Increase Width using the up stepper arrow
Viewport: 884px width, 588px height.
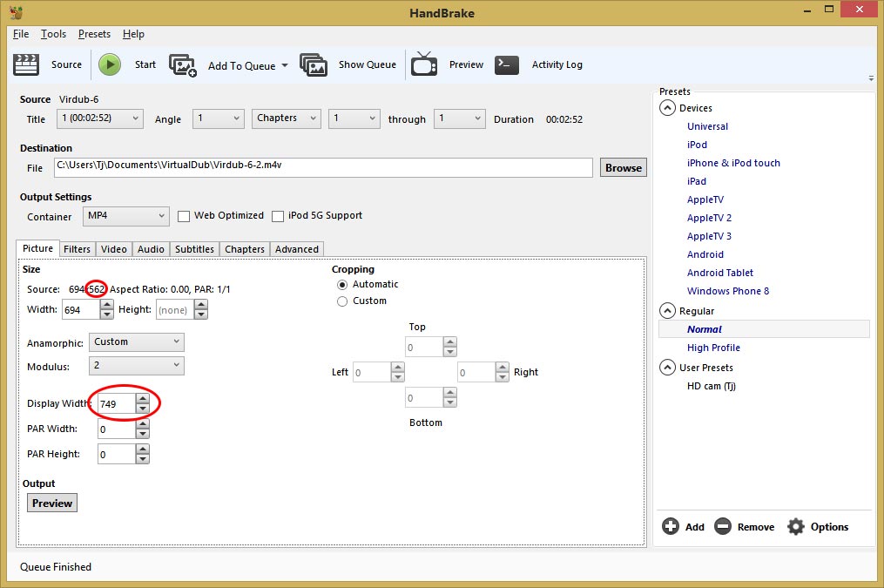point(106,305)
